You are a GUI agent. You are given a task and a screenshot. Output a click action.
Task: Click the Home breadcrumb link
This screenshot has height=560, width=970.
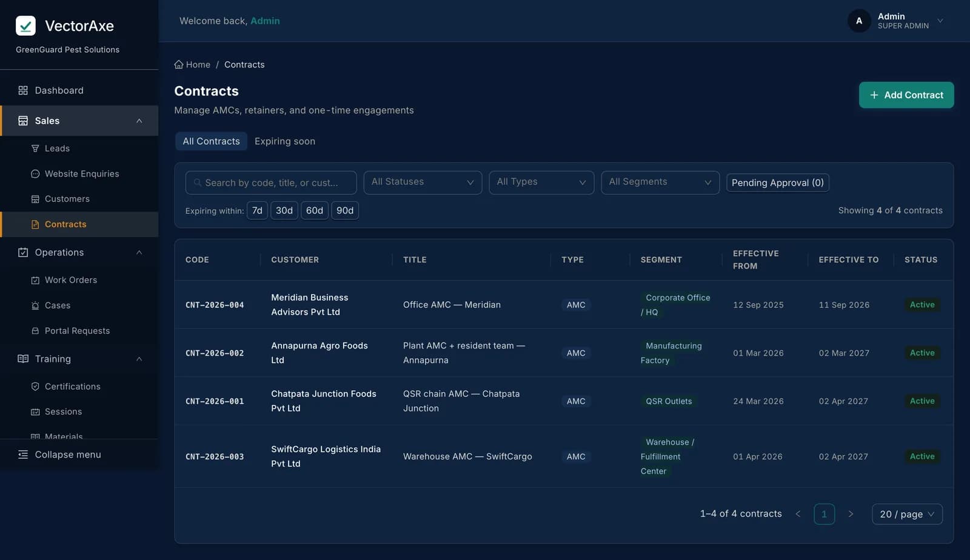click(x=192, y=64)
